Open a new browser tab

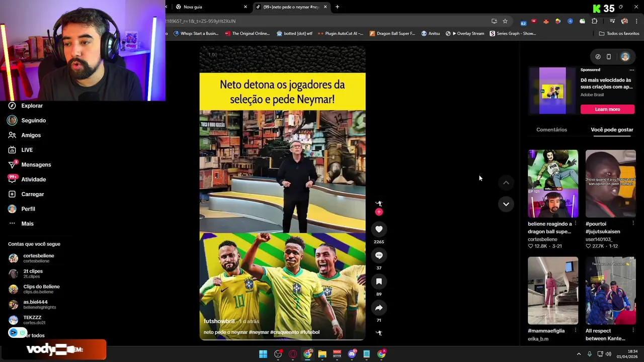coord(337,7)
